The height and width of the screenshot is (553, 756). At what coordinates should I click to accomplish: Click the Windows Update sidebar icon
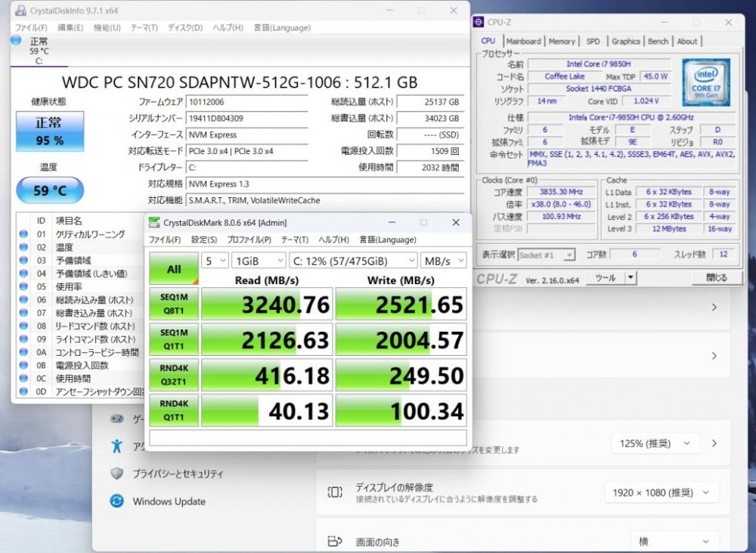pyautogui.click(x=116, y=501)
